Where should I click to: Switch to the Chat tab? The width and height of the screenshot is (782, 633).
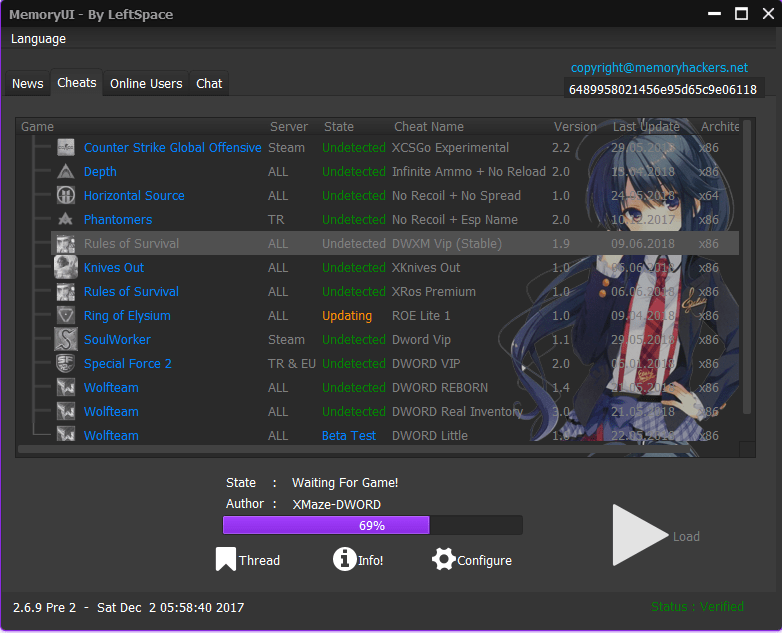coord(209,83)
